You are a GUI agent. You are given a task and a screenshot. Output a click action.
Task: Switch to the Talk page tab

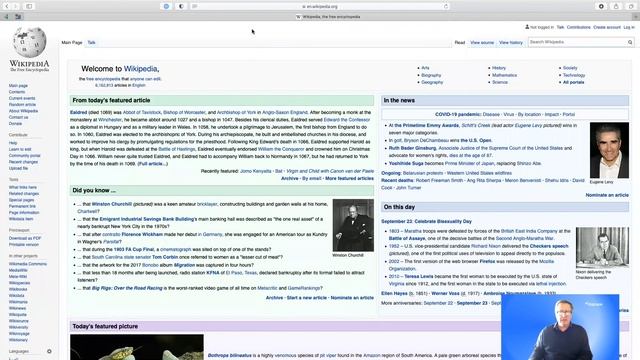tap(91, 42)
